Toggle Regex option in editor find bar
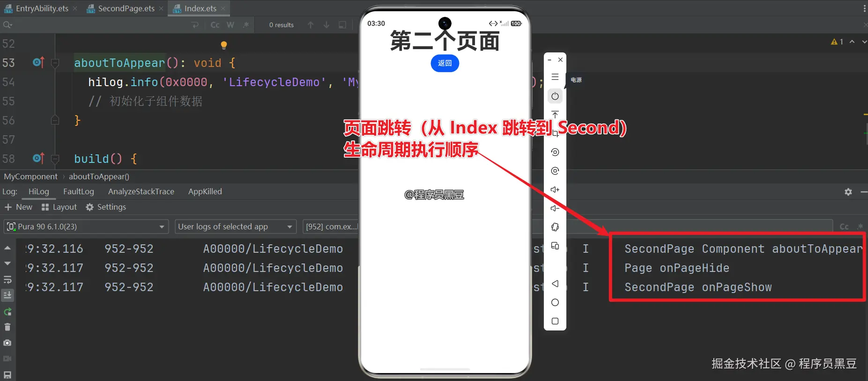This screenshot has height=381, width=868. click(x=246, y=25)
